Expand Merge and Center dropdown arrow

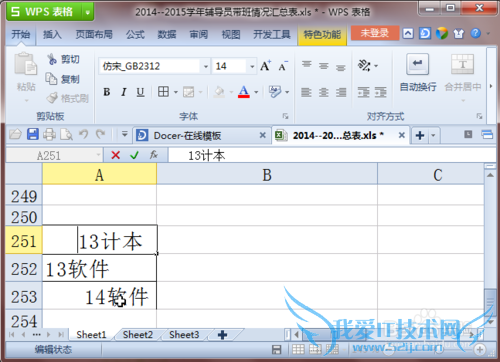(x=463, y=100)
